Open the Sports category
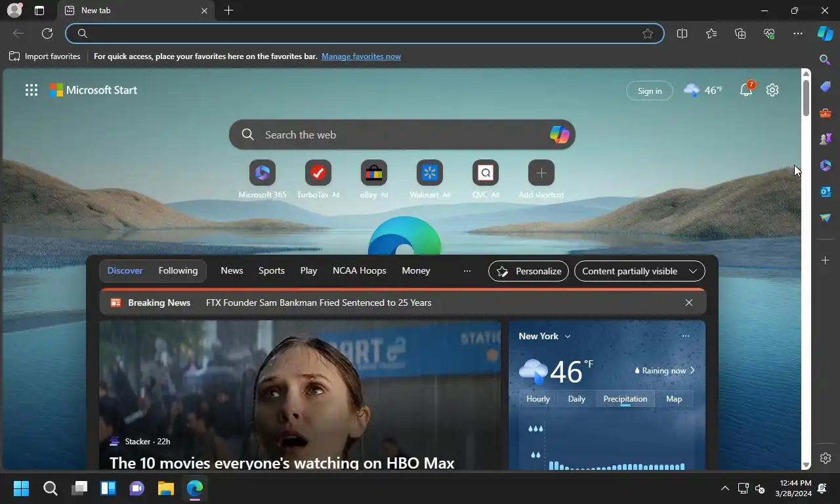 point(272,270)
